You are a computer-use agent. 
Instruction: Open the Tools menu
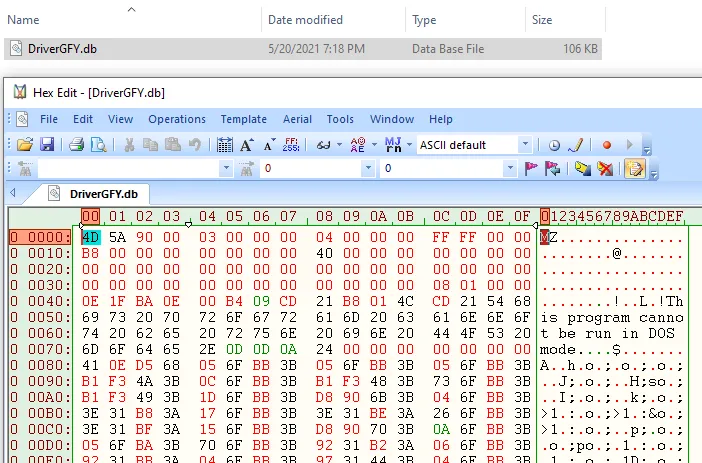point(340,119)
